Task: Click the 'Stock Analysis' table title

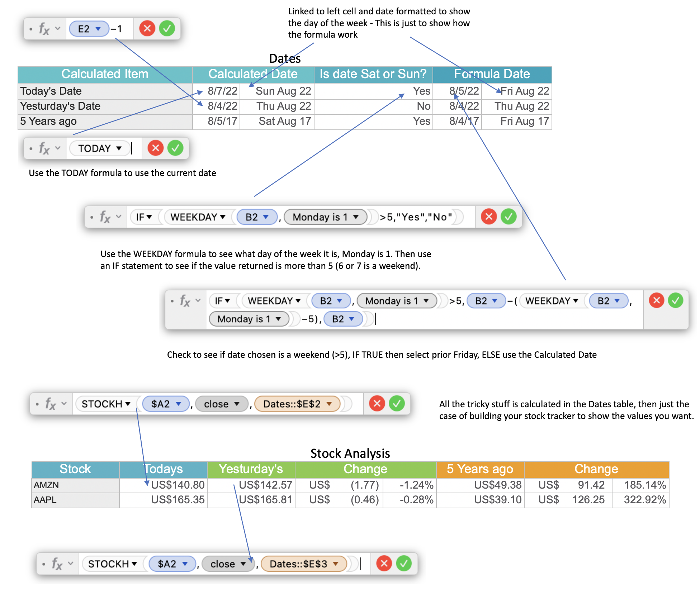Action: point(350,453)
